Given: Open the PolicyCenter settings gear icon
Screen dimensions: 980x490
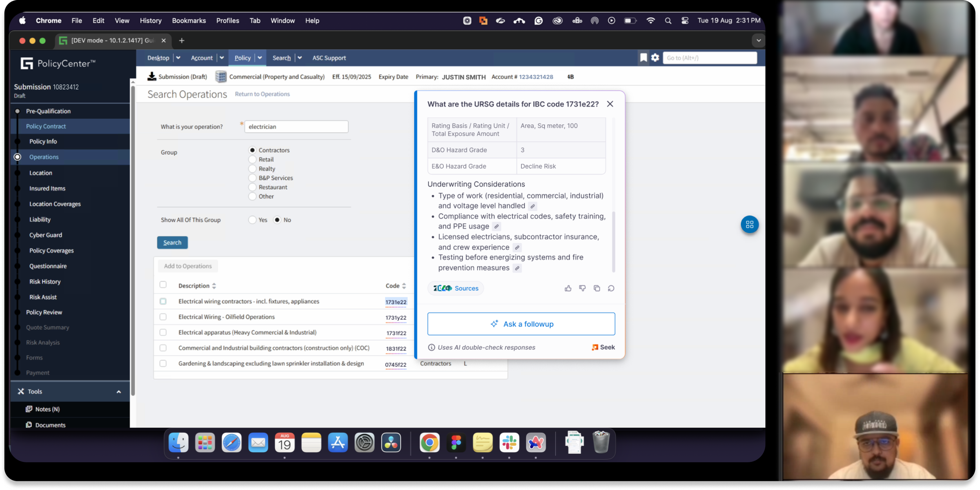Looking at the screenshot, I should (x=655, y=58).
